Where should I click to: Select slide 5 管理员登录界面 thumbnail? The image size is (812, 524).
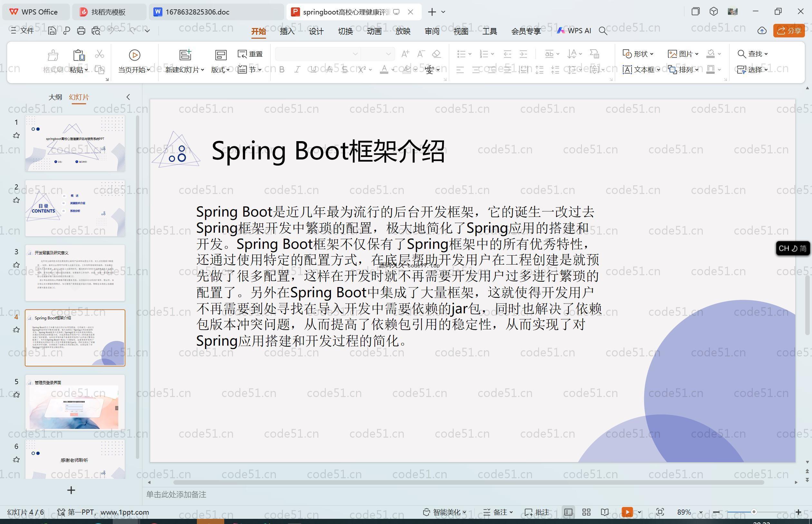point(75,402)
